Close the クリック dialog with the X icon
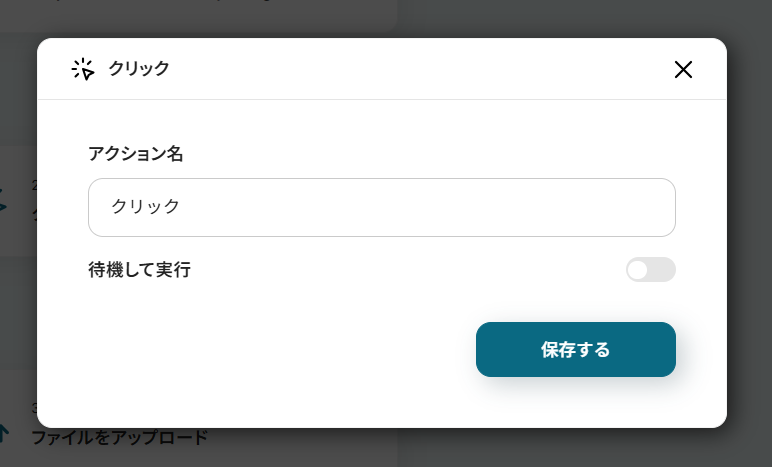Viewport: 772px width, 467px height. tap(683, 69)
